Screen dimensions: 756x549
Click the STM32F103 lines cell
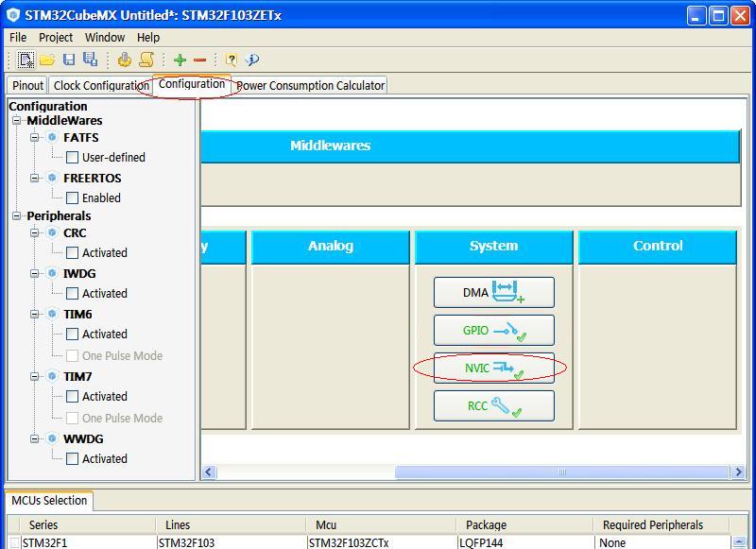pos(231,542)
